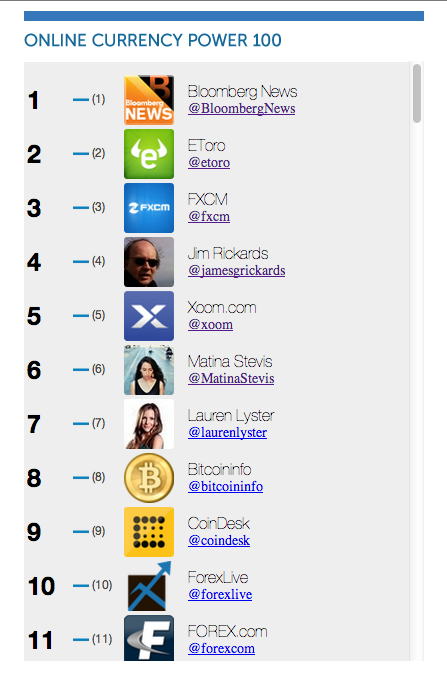The image size is (447, 674).
Task: Click the gold Bitcoin coin icon
Action: click(149, 478)
